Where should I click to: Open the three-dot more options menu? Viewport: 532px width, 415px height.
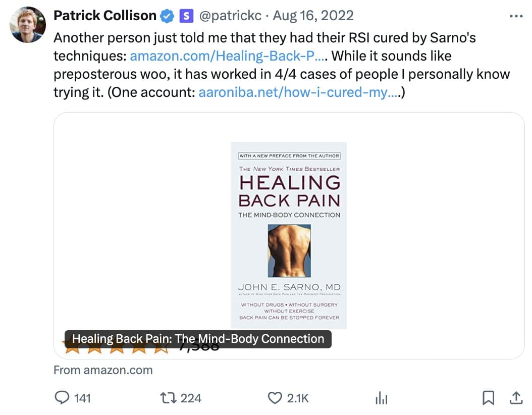click(x=516, y=16)
